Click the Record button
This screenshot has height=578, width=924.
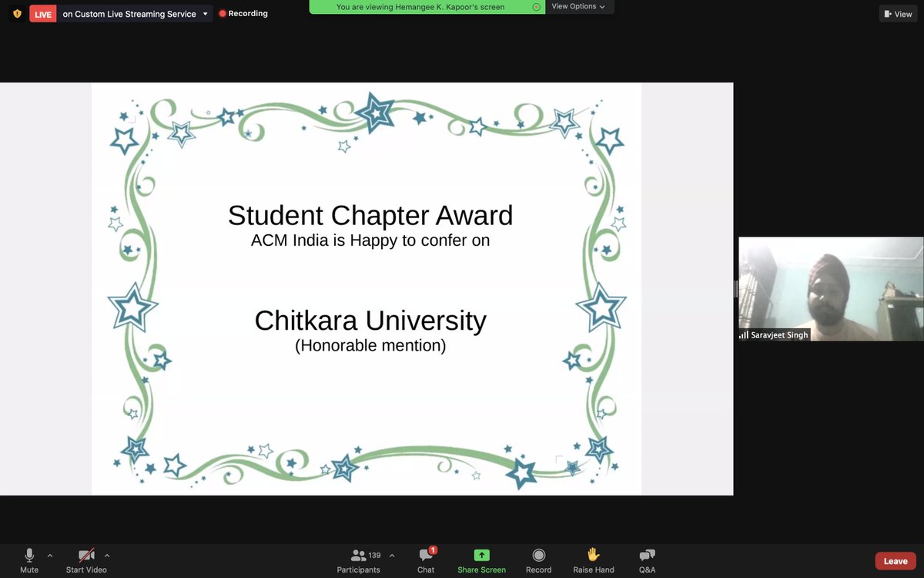(539, 560)
